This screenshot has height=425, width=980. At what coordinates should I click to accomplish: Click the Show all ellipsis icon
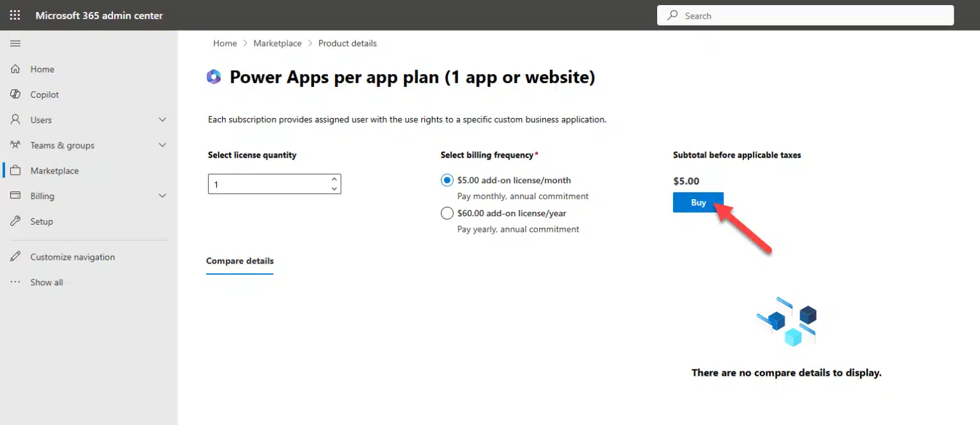coord(16,282)
